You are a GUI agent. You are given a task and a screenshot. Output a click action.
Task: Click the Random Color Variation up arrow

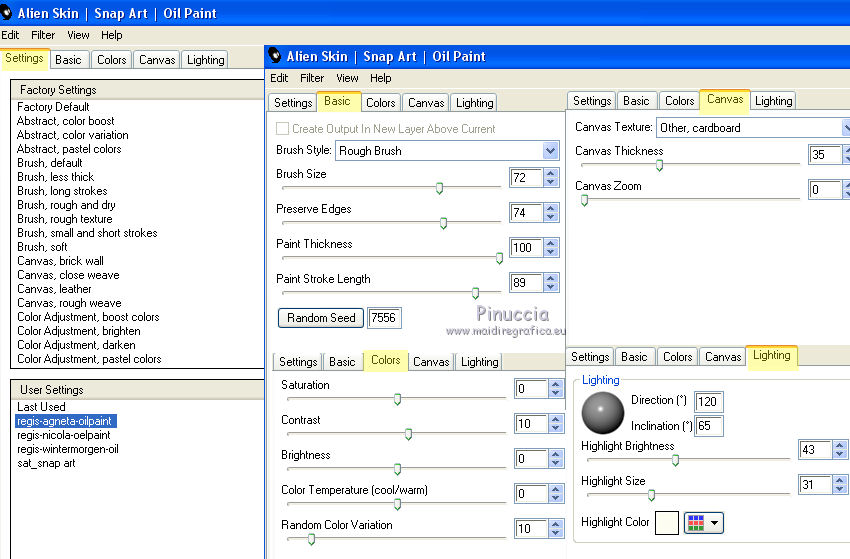[x=556, y=524]
